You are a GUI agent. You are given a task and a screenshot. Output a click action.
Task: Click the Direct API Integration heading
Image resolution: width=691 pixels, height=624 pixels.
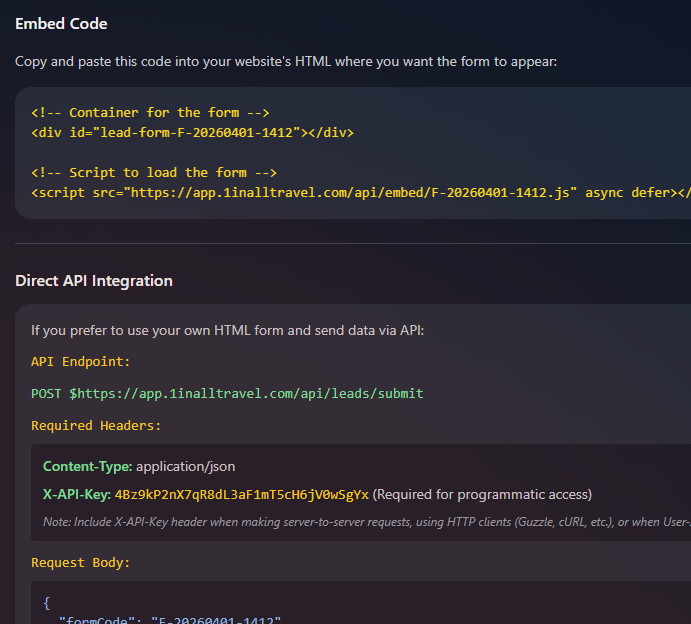(x=94, y=281)
